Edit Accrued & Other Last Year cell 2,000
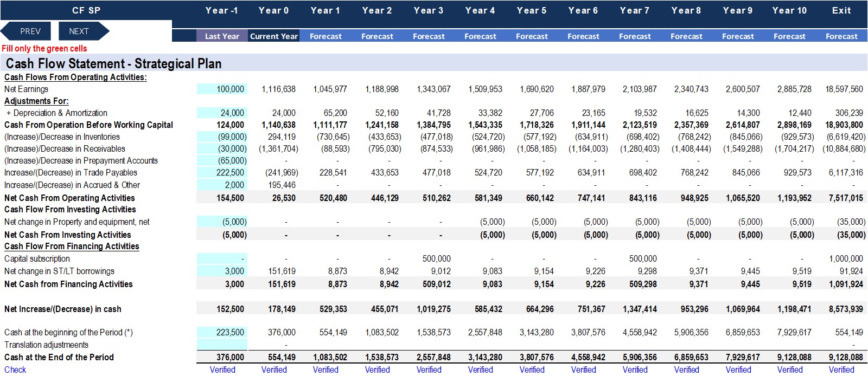 point(222,185)
